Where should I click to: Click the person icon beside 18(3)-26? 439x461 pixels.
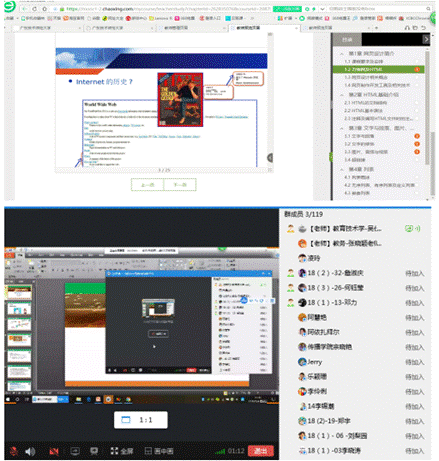pyautogui.click(x=290, y=288)
